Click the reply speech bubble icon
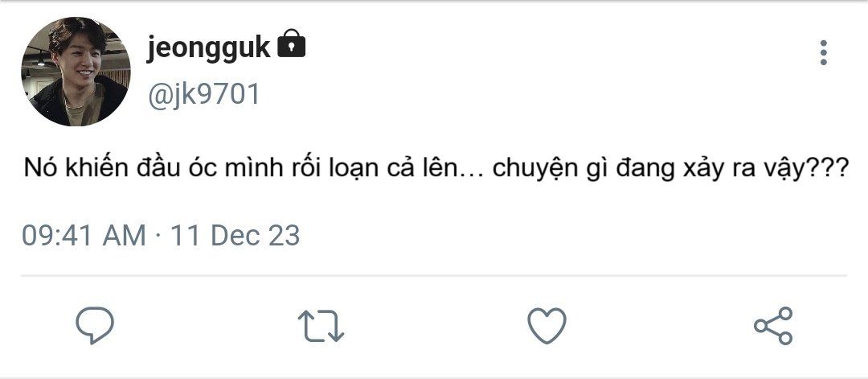The width and height of the screenshot is (868, 379). [x=95, y=326]
